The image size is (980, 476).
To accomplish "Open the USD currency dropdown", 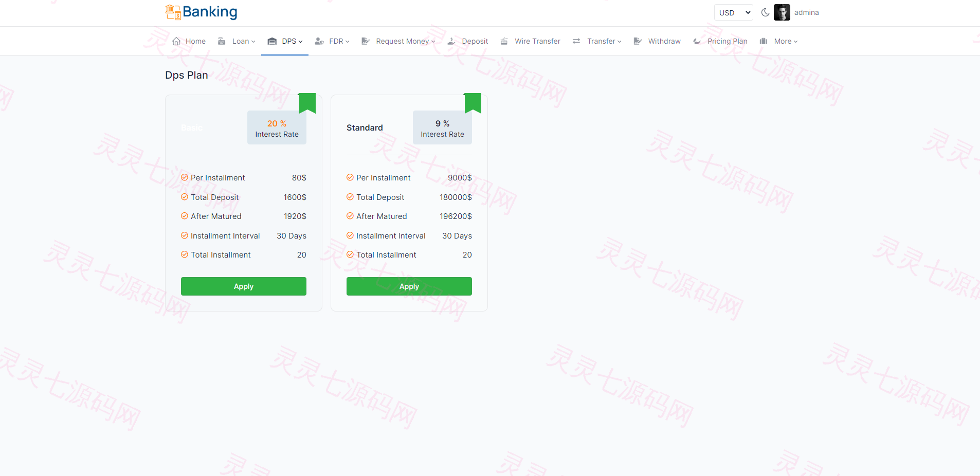I will click(x=734, y=13).
